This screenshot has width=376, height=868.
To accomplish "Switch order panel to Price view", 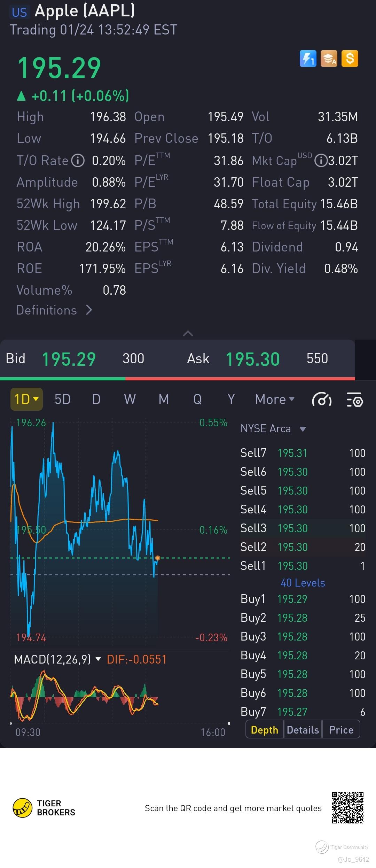I will coord(341,730).
